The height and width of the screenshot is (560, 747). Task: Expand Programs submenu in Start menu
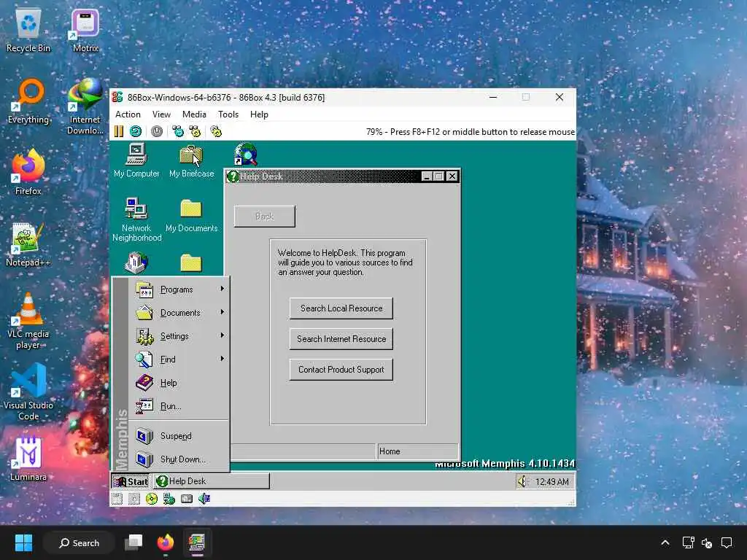click(179, 289)
